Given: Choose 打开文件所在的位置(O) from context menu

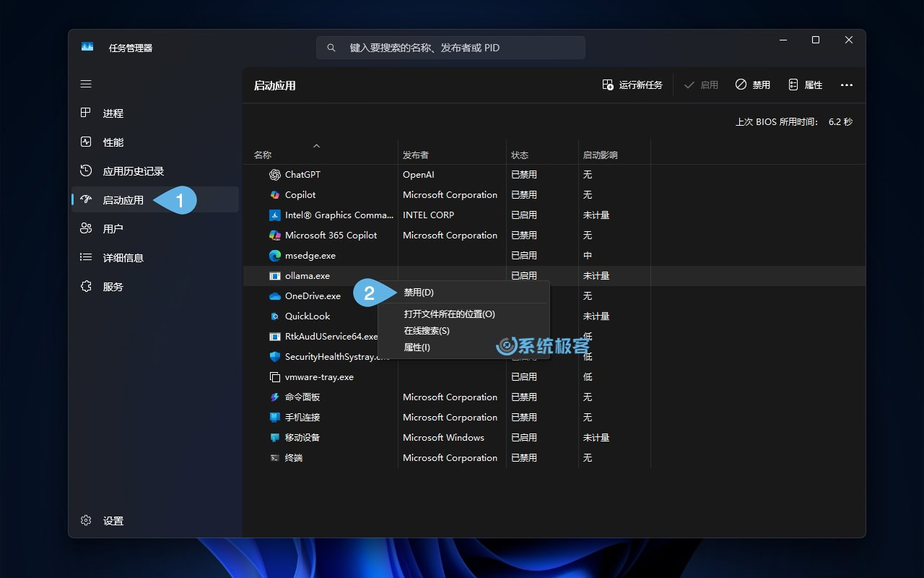Looking at the screenshot, I should [463, 314].
